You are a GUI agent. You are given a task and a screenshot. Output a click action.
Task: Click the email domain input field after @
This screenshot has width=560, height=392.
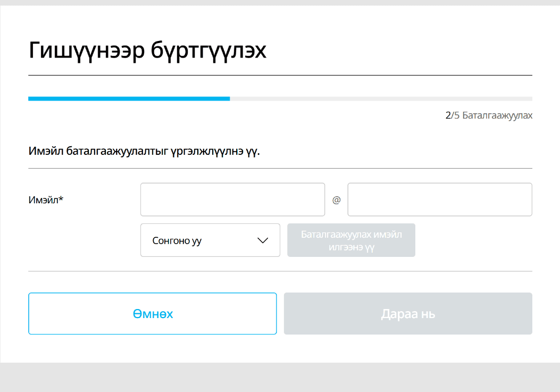point(440,199)
